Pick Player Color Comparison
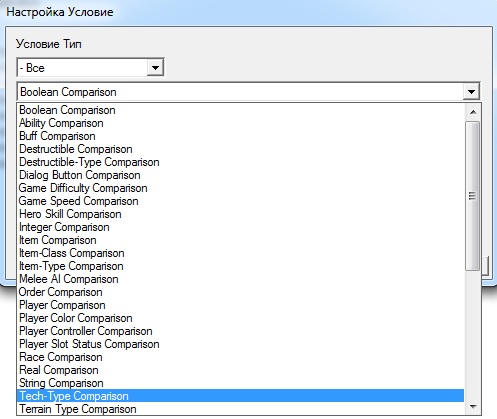 [x=240, y=318]
